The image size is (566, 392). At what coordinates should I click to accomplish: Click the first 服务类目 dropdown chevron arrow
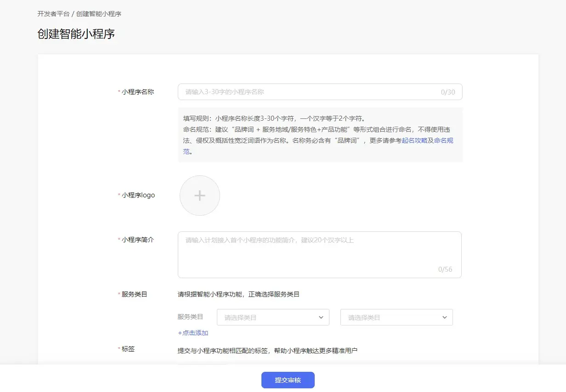click(321, 317)
